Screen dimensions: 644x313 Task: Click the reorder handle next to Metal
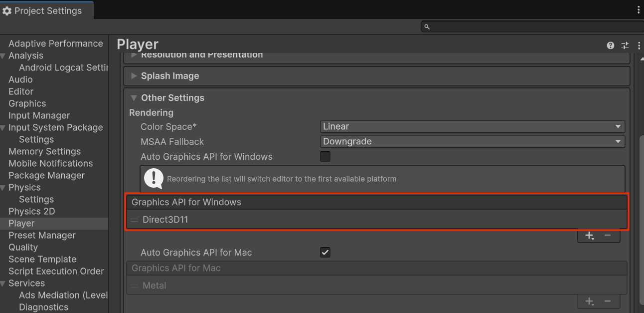coord(135,285)
